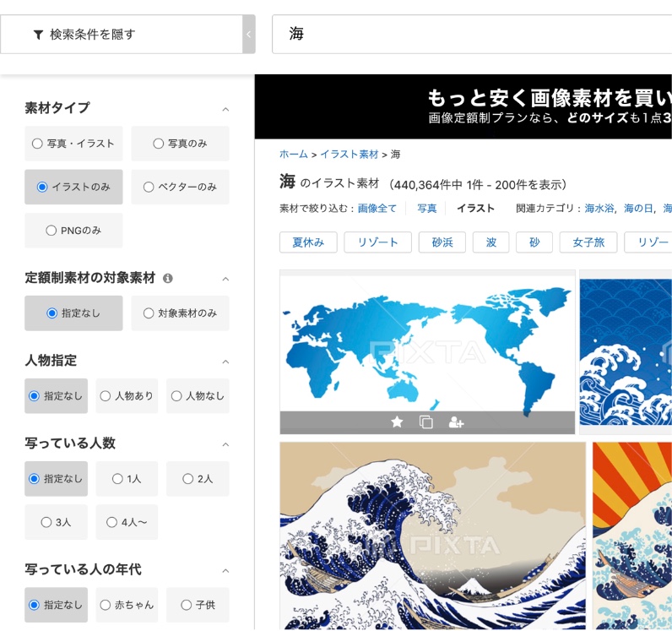The width and height of the screenshot is (672, 631).
Task: Open the Great Wave ukiyo-e illustration
Action: pyautogui.click(x=432, y=536)
